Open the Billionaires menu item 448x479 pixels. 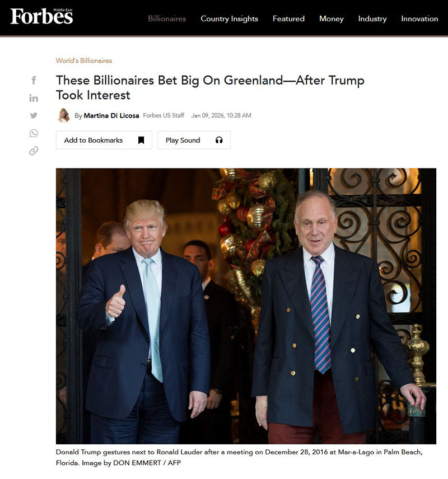[x=167, y=18]
